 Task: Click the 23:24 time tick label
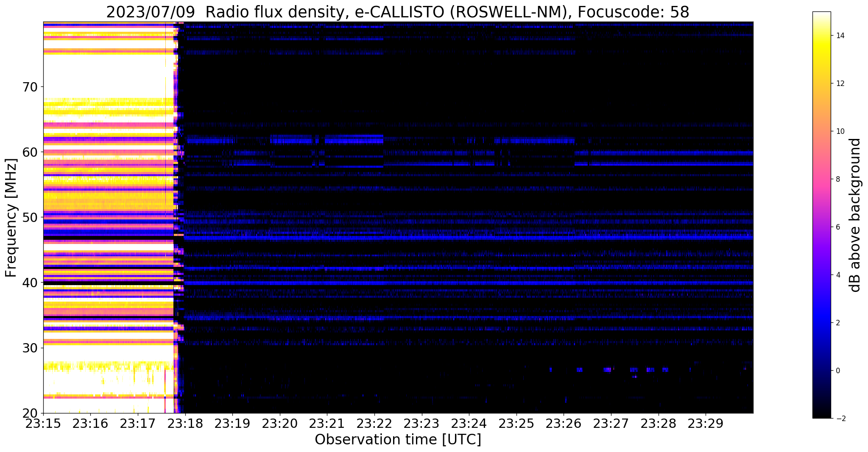click(469, 424)
